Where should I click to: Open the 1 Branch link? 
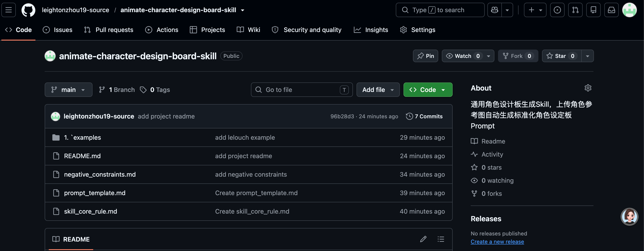coord(116,90)
